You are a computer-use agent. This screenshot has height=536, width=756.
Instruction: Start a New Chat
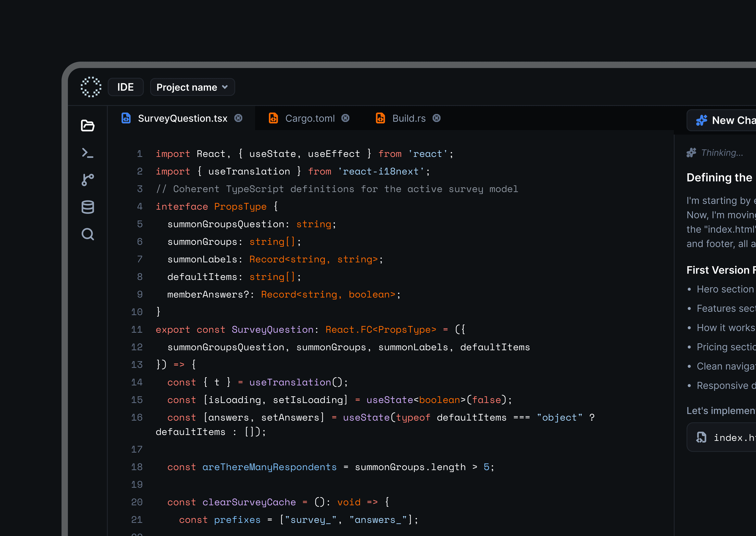tap(722, 120)
